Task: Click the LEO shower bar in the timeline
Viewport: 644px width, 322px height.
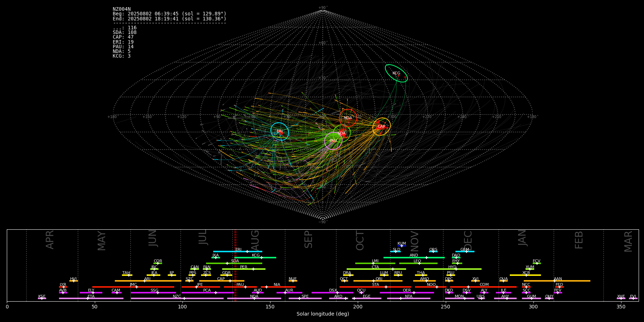Action: [418, 263]
